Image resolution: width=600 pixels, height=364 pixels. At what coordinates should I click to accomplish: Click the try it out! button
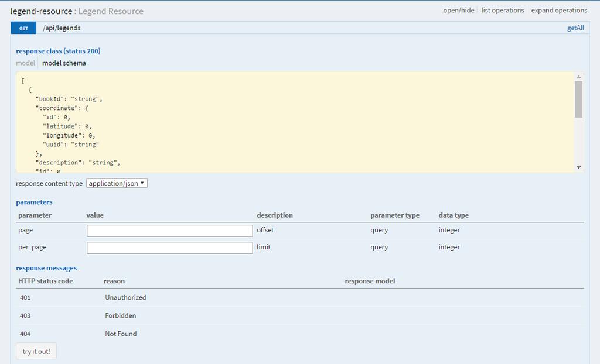click(36, 351)
